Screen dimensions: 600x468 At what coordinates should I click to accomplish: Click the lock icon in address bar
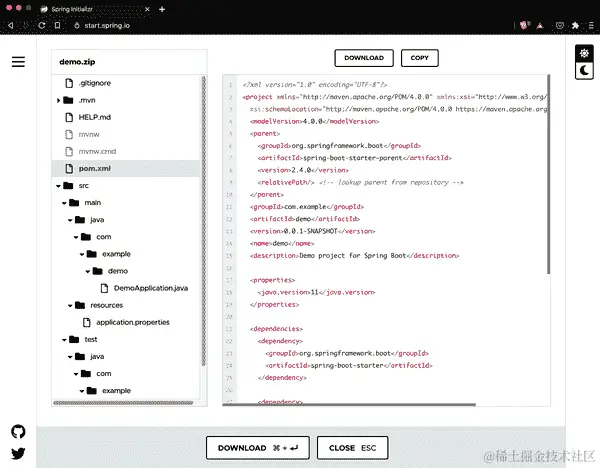[x=77, y=25]
